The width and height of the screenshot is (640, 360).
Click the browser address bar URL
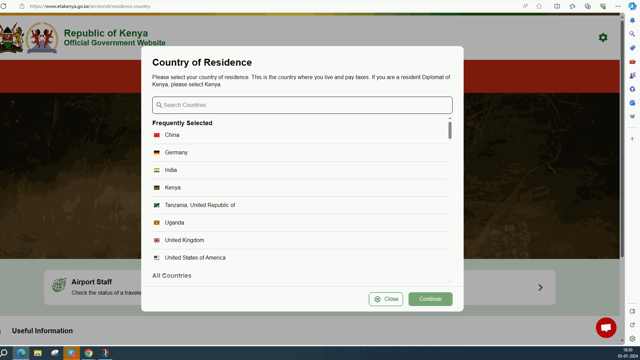[x=90, y=6]
